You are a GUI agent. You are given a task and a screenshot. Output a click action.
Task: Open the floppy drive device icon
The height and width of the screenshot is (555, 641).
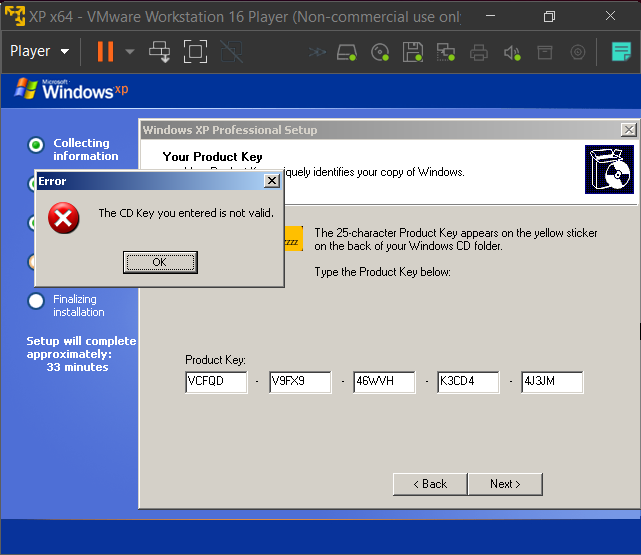coord(413,52)
